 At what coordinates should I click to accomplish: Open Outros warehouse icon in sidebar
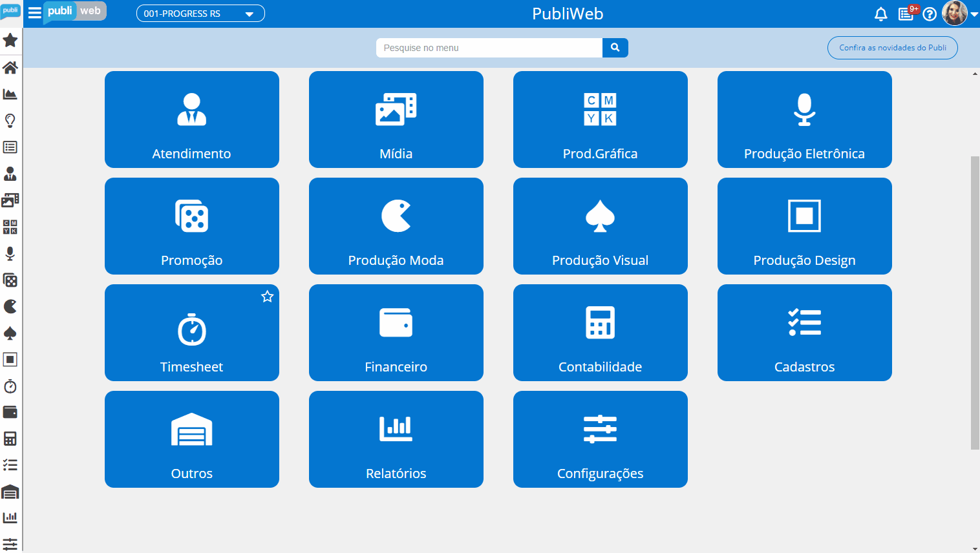click(x=10, y=492)
